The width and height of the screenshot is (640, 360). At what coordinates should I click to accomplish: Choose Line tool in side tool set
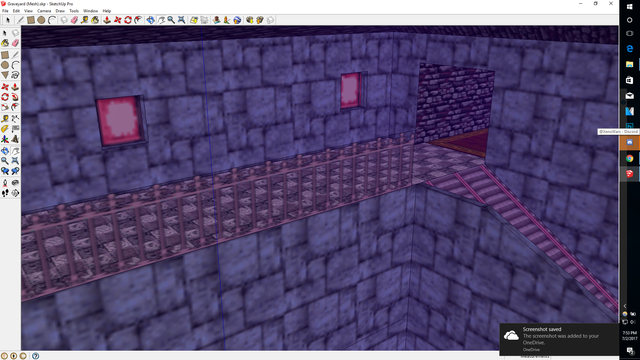[x=16, y=55]
